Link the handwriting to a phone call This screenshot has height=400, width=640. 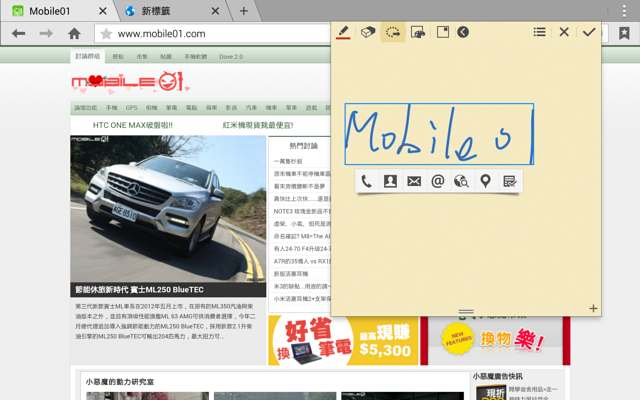pyautogui.click(x=366, y=181)
